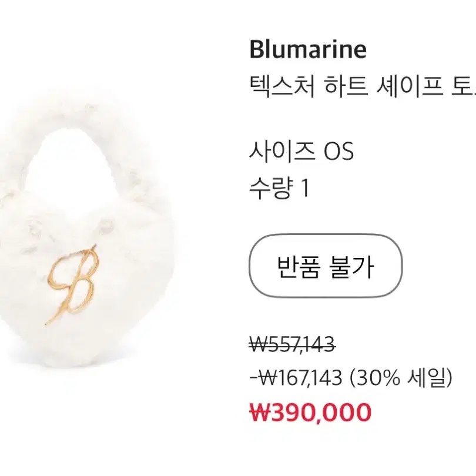Click the word 수량

tap(271, 188)
